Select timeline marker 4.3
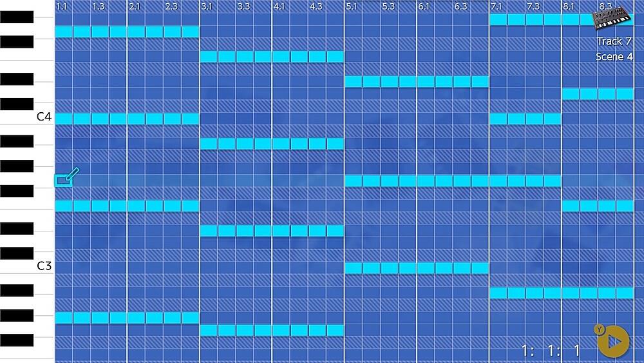 pos(316,6)
